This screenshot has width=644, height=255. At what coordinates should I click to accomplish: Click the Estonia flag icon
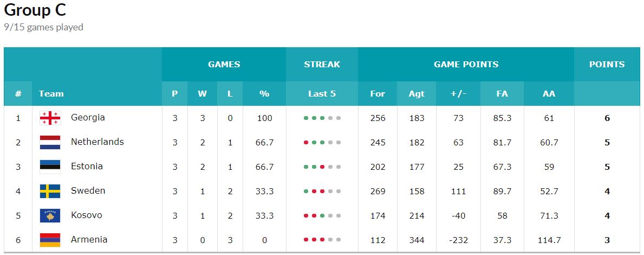pos(50,167)
